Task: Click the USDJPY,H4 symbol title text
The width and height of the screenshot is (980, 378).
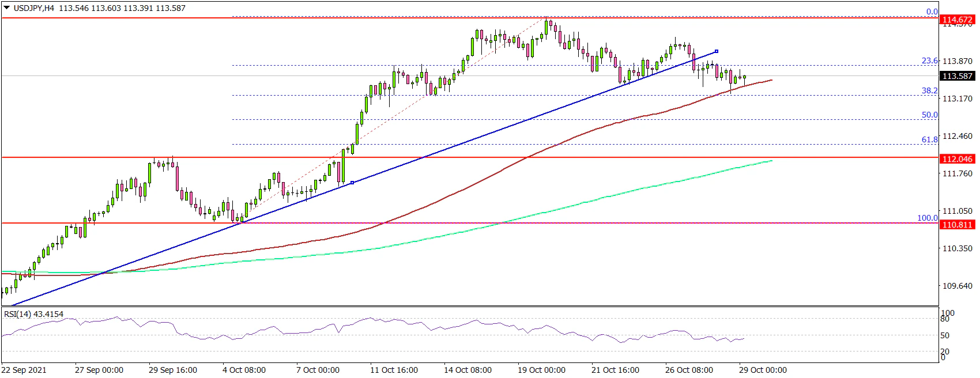Action: pos(35,9)
